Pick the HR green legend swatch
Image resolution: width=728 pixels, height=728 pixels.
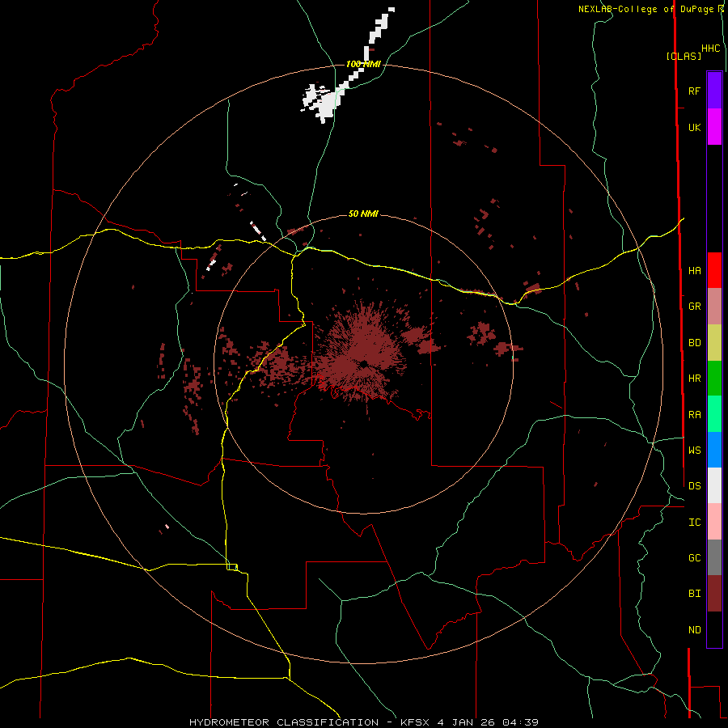pyautogui.click(x=714, y=379)
